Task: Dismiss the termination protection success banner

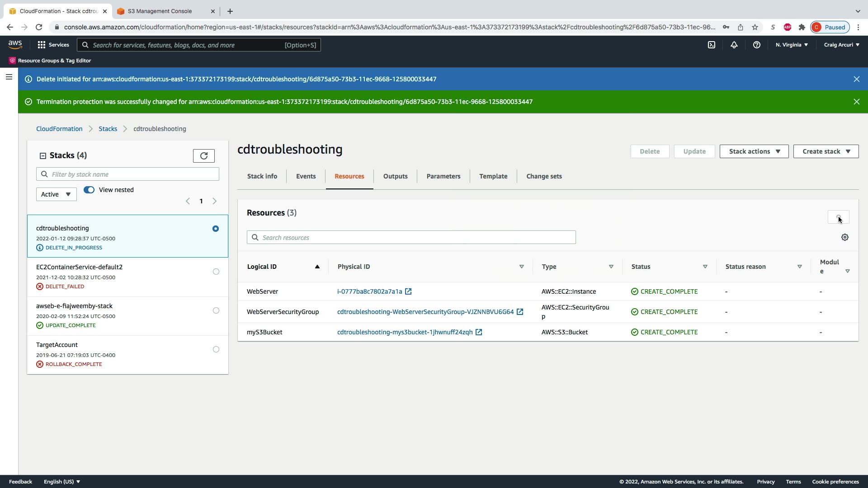Action: pos(856,102)
